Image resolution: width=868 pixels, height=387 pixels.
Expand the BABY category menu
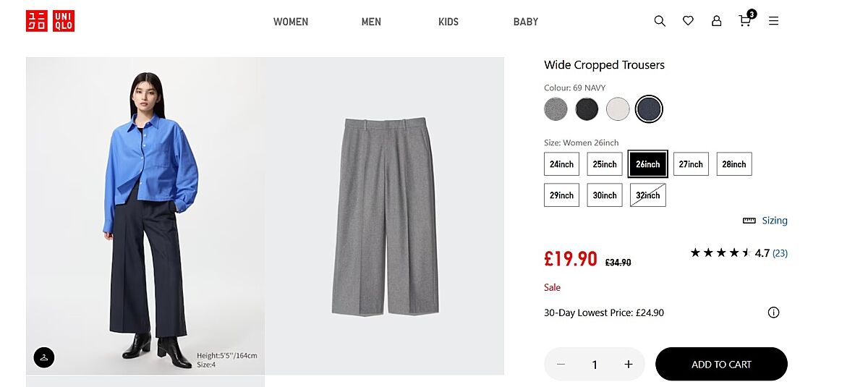point(526,22)
